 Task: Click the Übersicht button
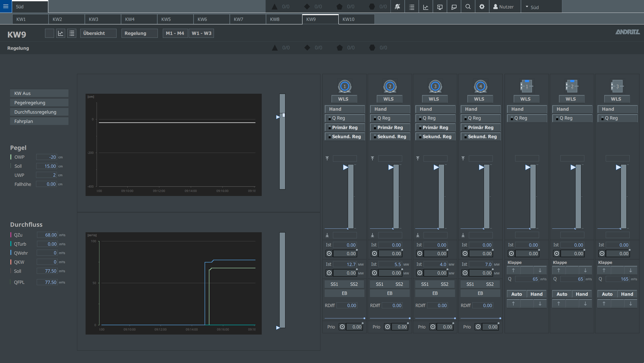tap(98, 33)
